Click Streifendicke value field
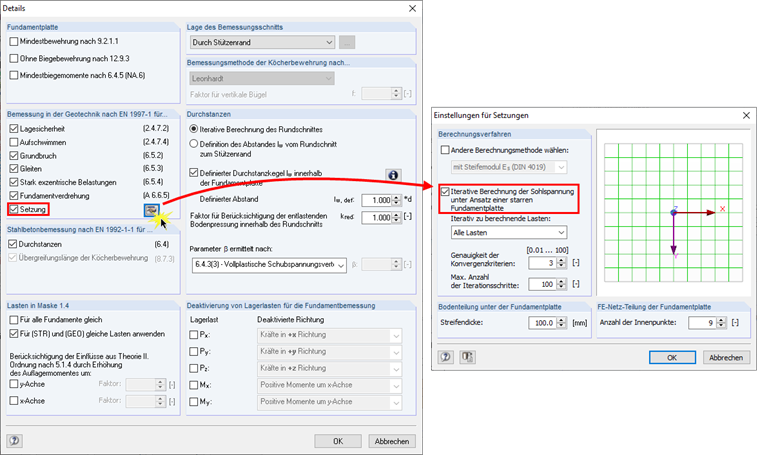This screenshot has height=455, width=760. (543, 323)
